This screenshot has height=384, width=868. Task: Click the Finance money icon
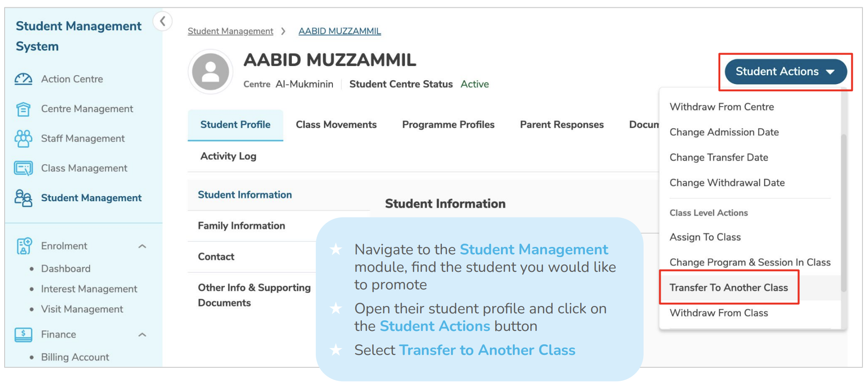click(x=23, y=335)
